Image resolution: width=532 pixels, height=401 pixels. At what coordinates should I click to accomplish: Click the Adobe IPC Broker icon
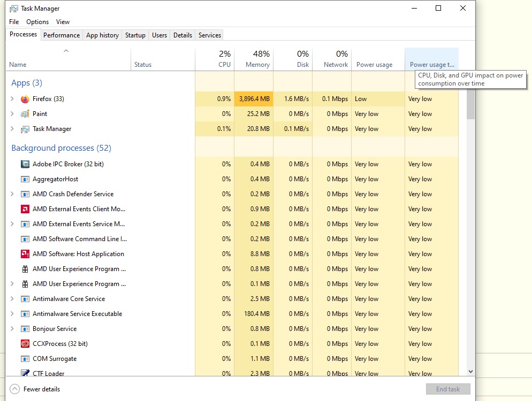coord(25,164)
